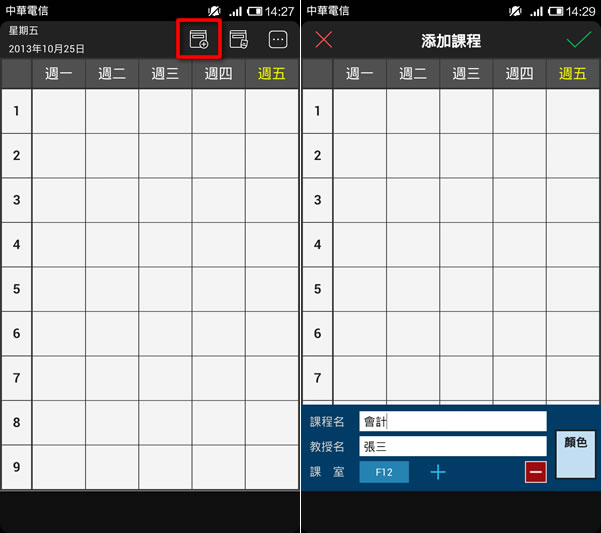Tap the 星期五 weekday label

(23, 30)
